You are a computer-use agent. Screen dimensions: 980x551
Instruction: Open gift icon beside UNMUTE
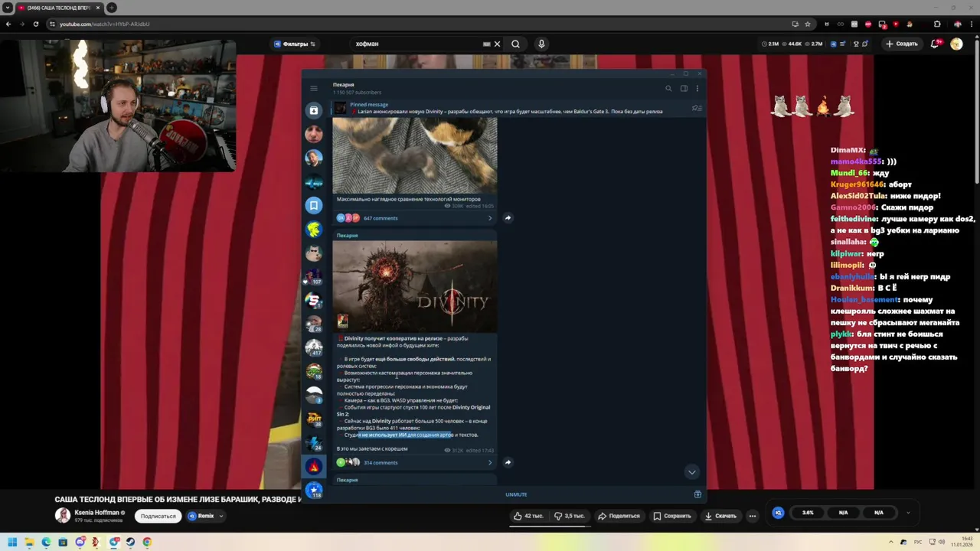(697, 494)
